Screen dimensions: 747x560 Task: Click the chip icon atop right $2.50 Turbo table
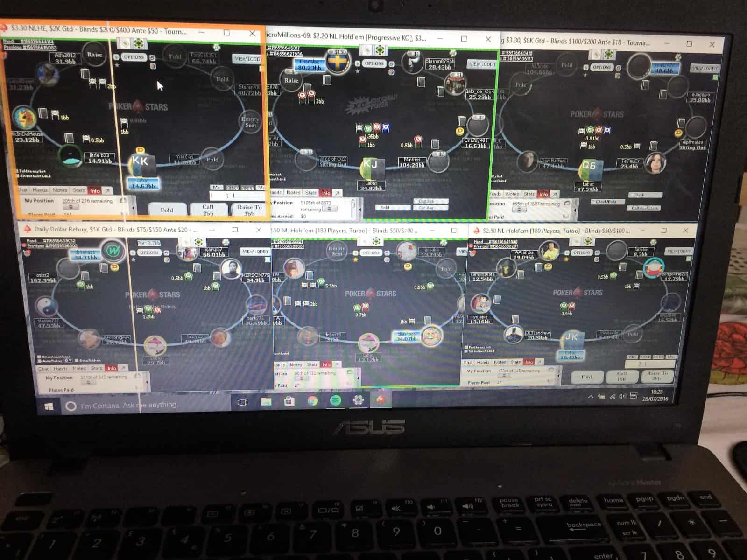[588, 241]
